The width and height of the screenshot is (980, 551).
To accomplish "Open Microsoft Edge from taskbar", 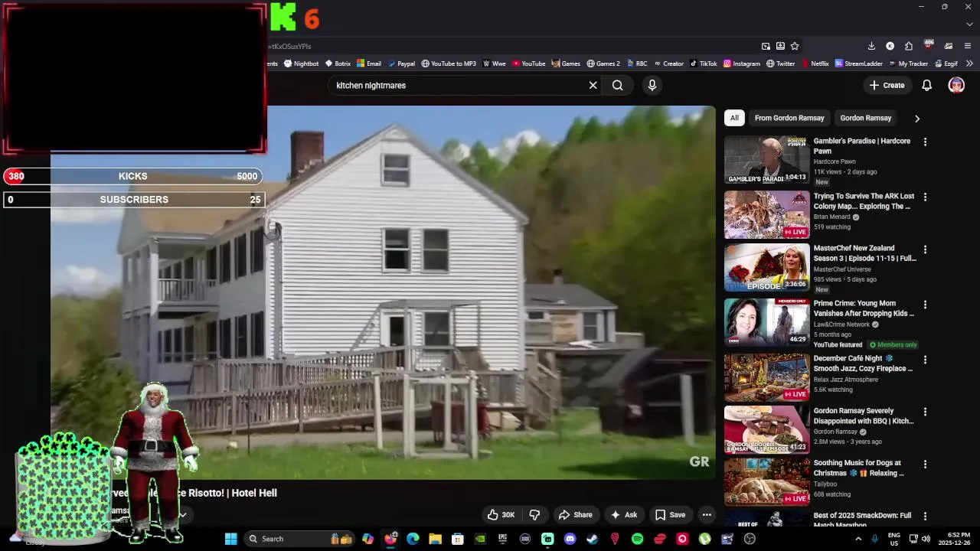I will click(x=413, y=539).
